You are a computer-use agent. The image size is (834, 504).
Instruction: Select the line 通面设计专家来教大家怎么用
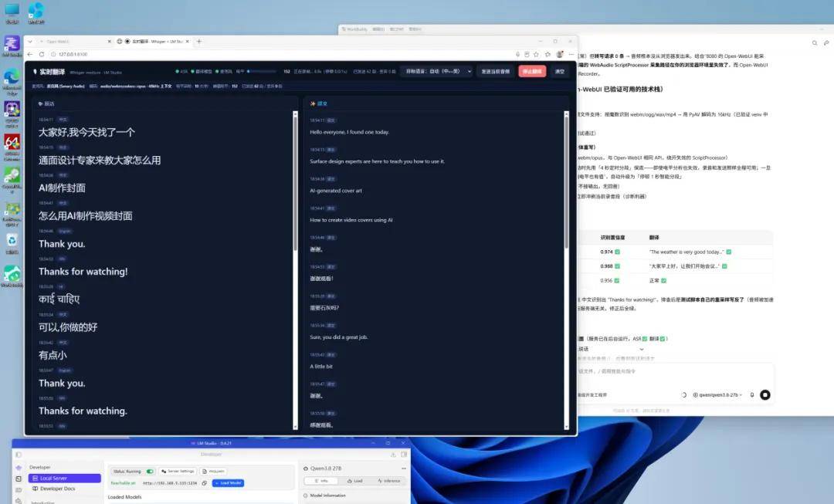coord(100,160)
